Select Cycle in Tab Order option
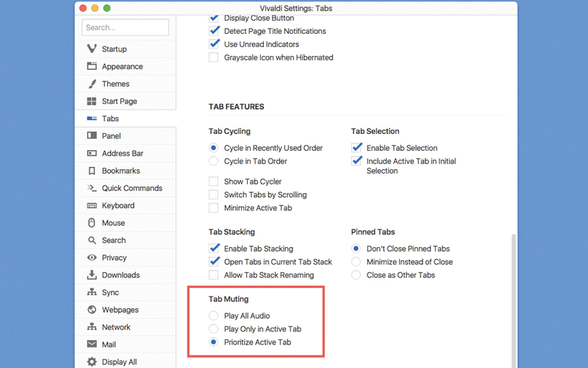Screen dimensions: 588x368 214,161
